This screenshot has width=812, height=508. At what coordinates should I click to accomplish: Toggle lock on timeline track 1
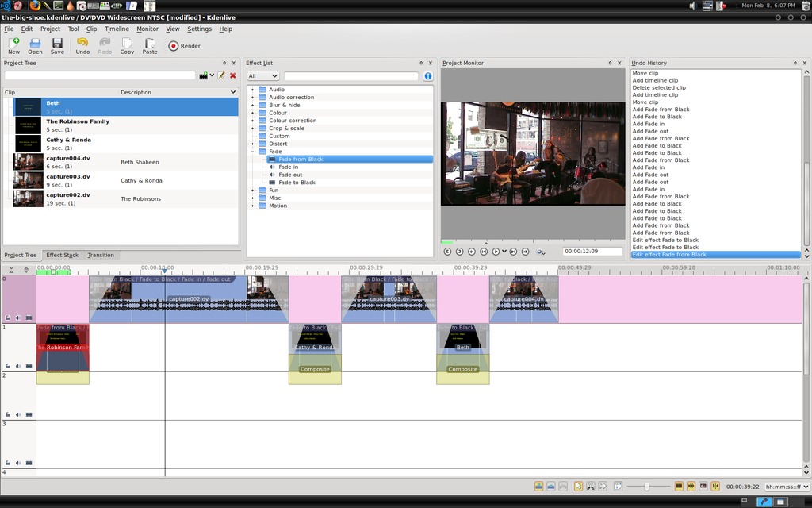(7, 367)
